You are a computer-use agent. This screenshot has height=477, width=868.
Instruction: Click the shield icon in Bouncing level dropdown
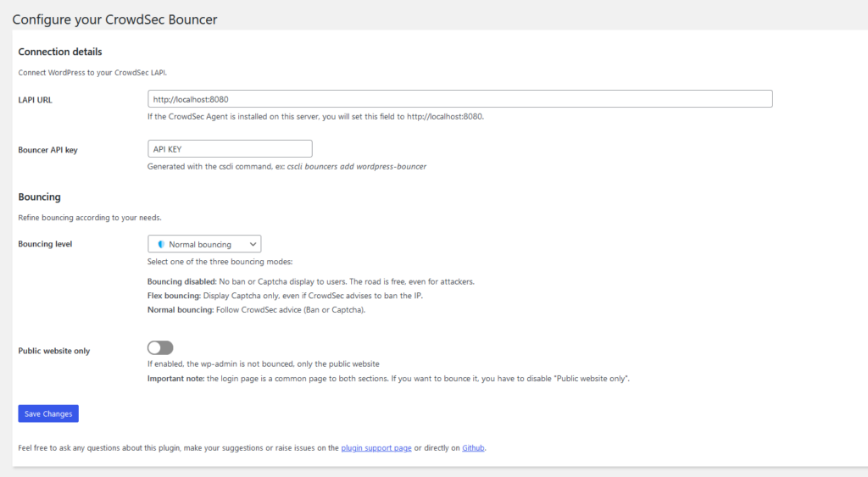click(161, 244)
